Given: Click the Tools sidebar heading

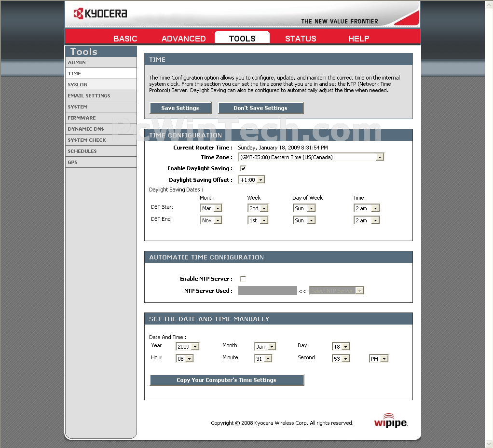Looking at the screenshot, I should [x=83, y=52].
